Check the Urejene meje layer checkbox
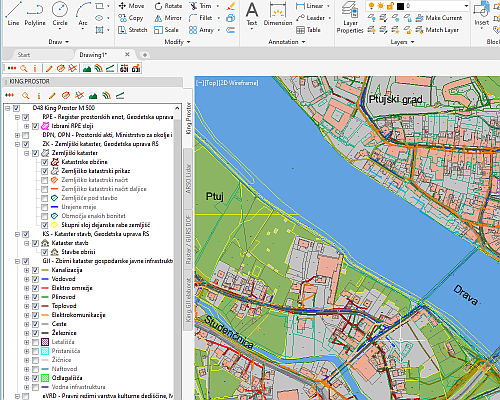Screen dimensions: 500x400 (x=44, y=207)
